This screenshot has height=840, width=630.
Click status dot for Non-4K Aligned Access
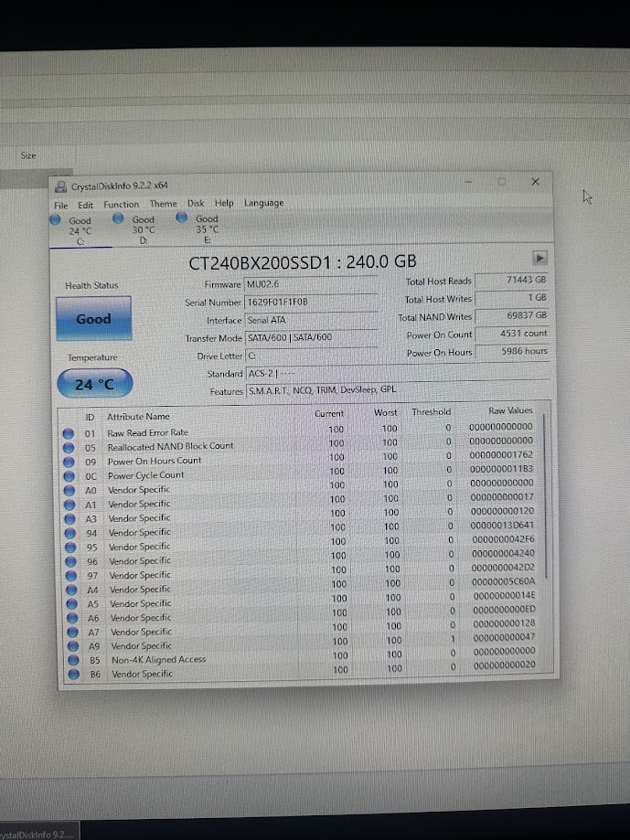click(x=73, y=660)
